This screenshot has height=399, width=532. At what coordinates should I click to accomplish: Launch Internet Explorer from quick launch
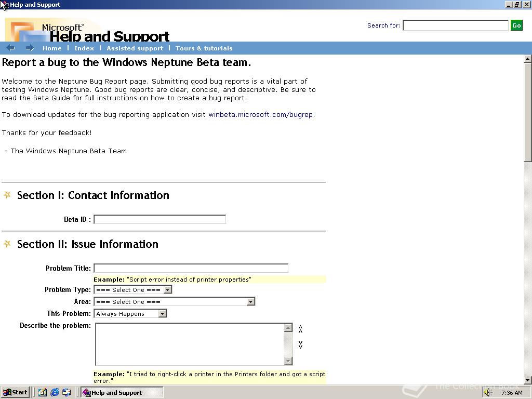click(x=54, y=393)
